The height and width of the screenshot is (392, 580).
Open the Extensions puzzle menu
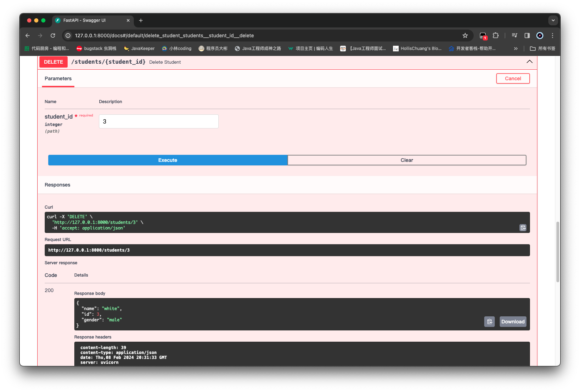click(x=495, y=36)
